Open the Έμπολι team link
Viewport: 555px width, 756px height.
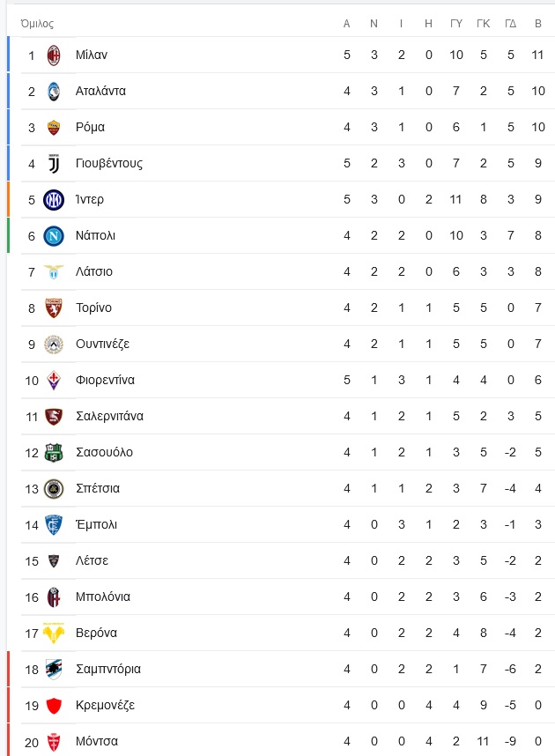96,524
